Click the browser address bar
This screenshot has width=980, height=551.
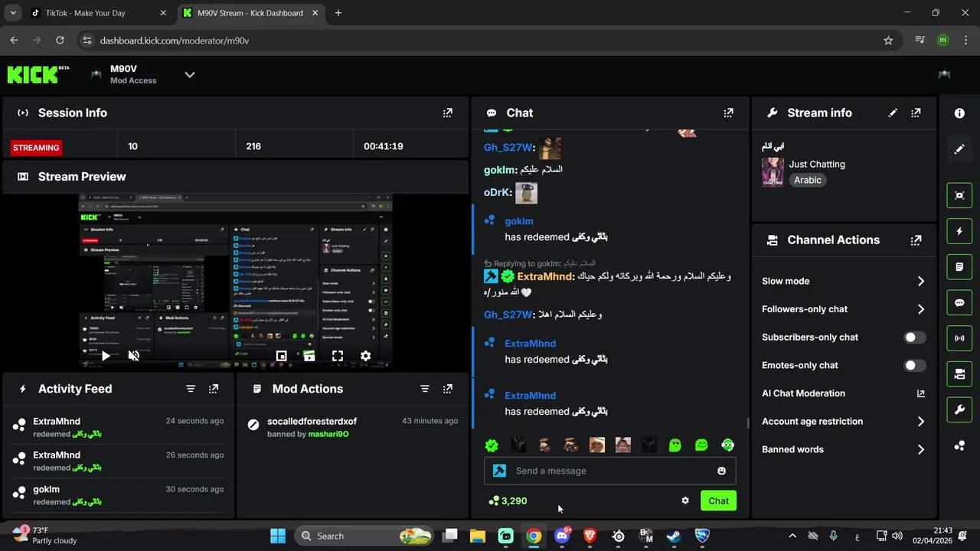click(490, 41)
